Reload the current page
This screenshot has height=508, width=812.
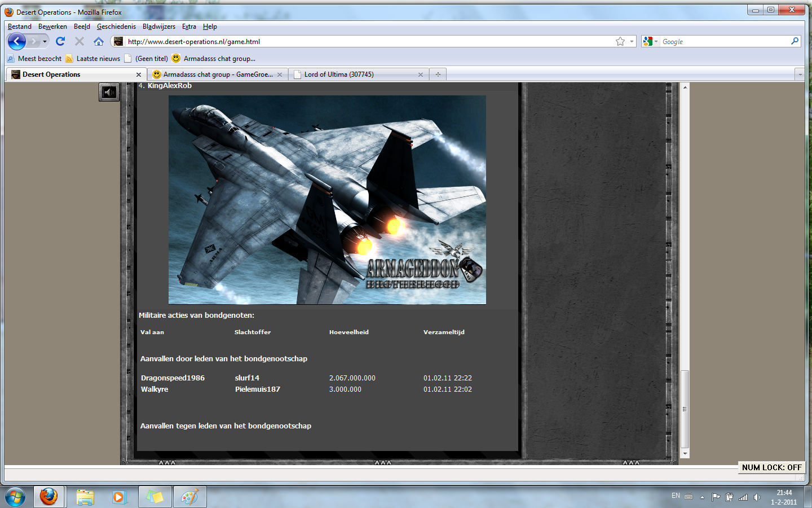pos(60,41)
